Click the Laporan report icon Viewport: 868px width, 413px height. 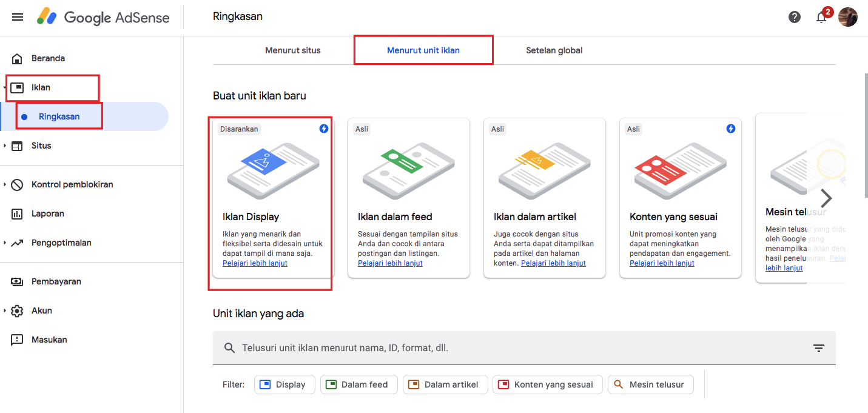point(17,214)
